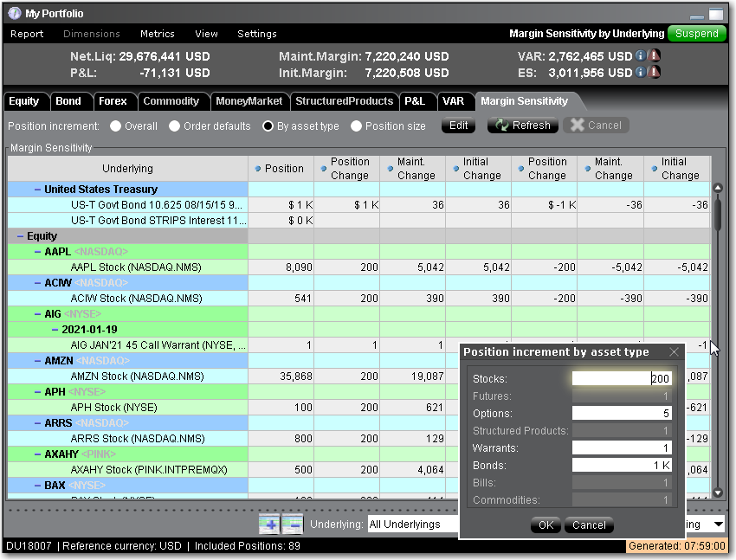
Task: Collapse the Equity section in table
Action: 20,236
